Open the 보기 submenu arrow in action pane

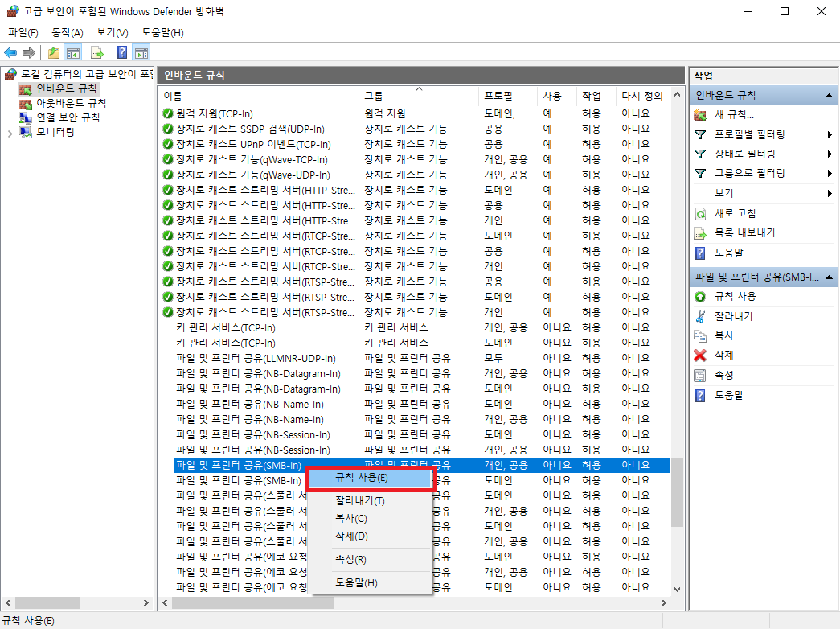[x=830, y=193]
